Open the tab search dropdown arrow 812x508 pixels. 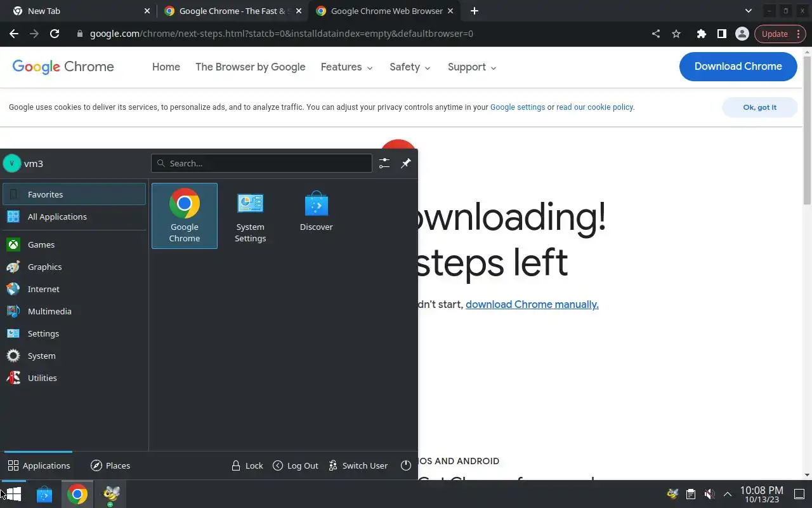[748, 11]
